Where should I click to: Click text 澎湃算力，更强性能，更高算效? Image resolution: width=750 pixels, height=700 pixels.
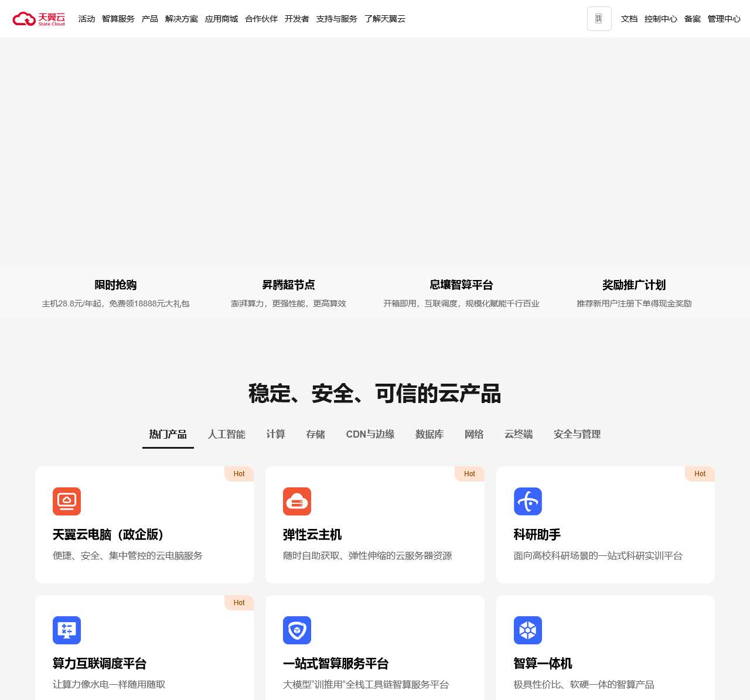[x=288, y=304]
